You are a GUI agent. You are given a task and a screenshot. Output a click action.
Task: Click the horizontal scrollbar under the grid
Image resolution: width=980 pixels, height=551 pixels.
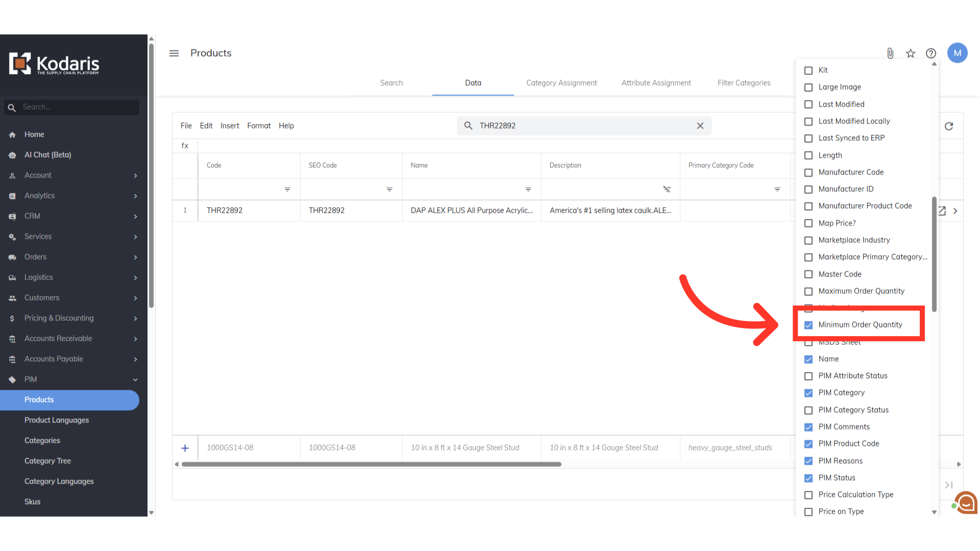click(x=372, y=464)
